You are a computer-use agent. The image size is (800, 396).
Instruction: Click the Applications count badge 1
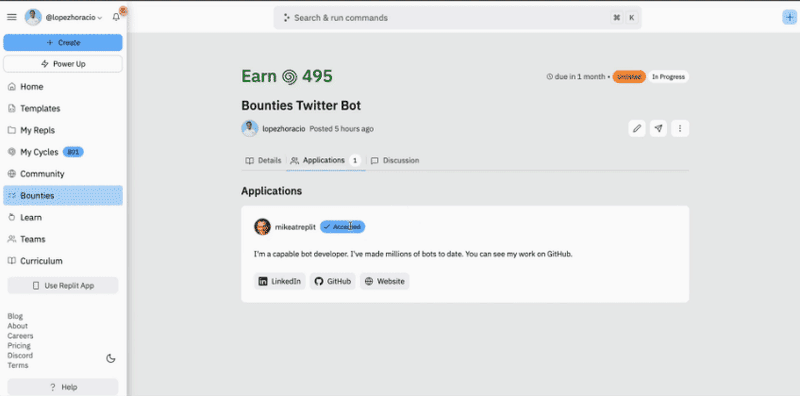[355, 160]
